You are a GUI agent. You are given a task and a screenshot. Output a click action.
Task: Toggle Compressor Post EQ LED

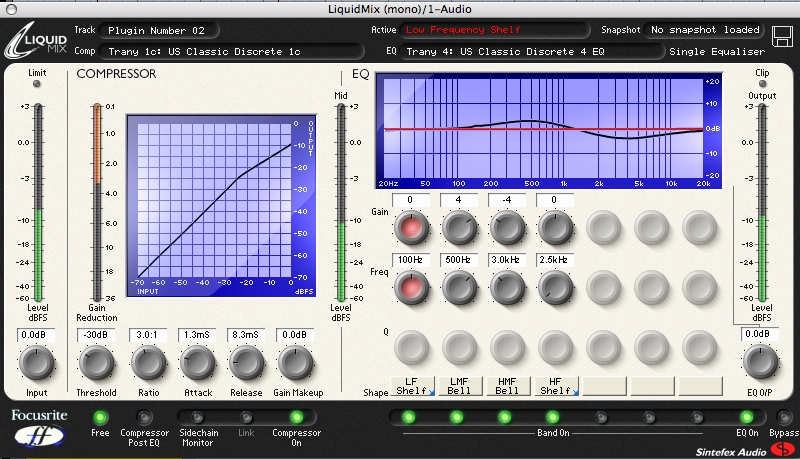pos(144,417)
